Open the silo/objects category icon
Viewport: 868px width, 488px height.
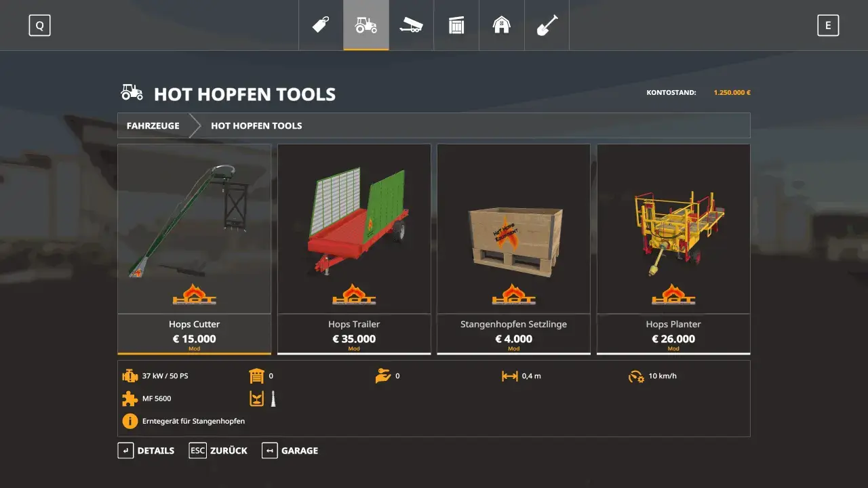click(456, 25)
